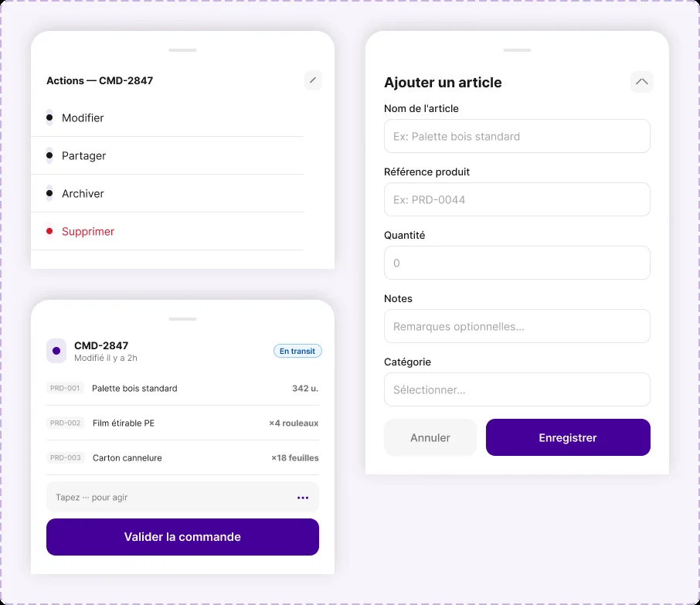Collapse the Ajouter un article sheet with chevron

point(641,82)
